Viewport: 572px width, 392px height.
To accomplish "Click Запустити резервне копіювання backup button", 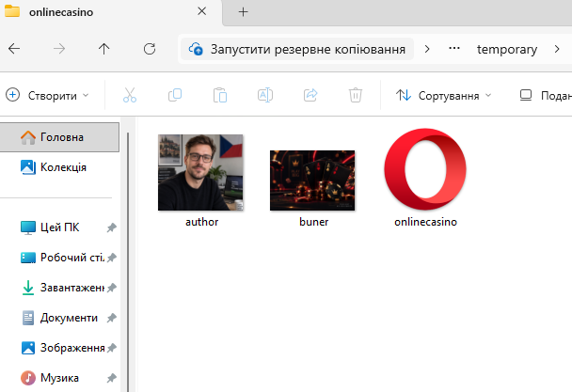I will pos(297,49).
